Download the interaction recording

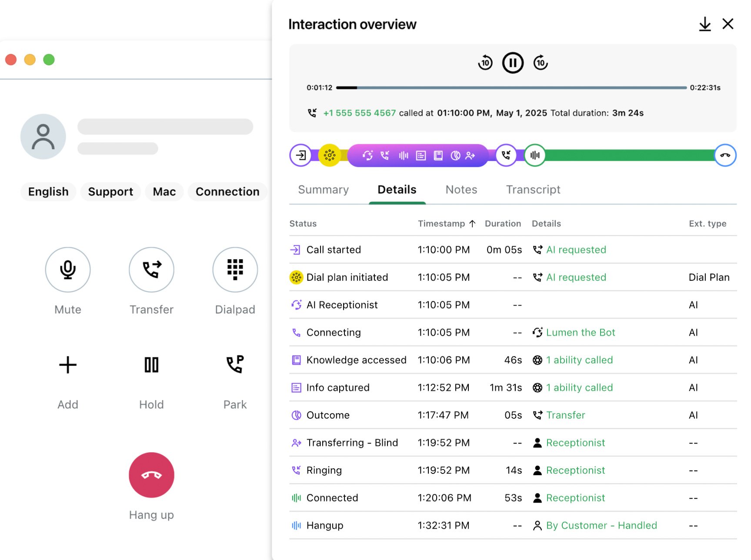point(704,24)
